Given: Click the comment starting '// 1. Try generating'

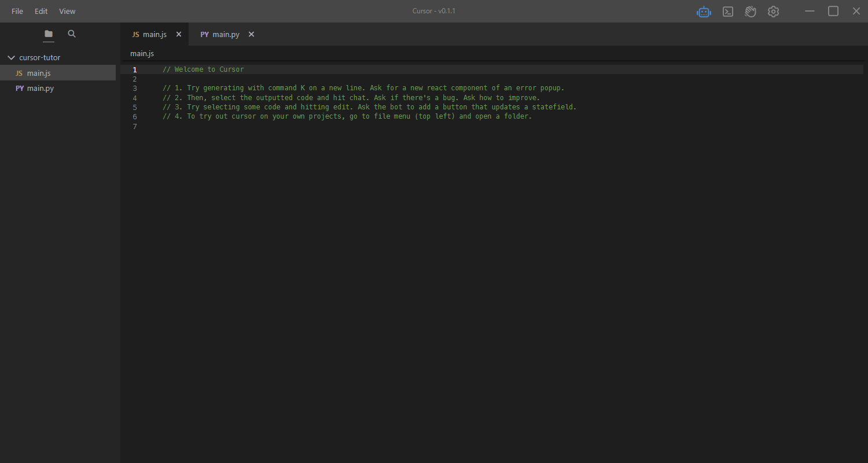Looking at the screenshot, I should point(363,88).
